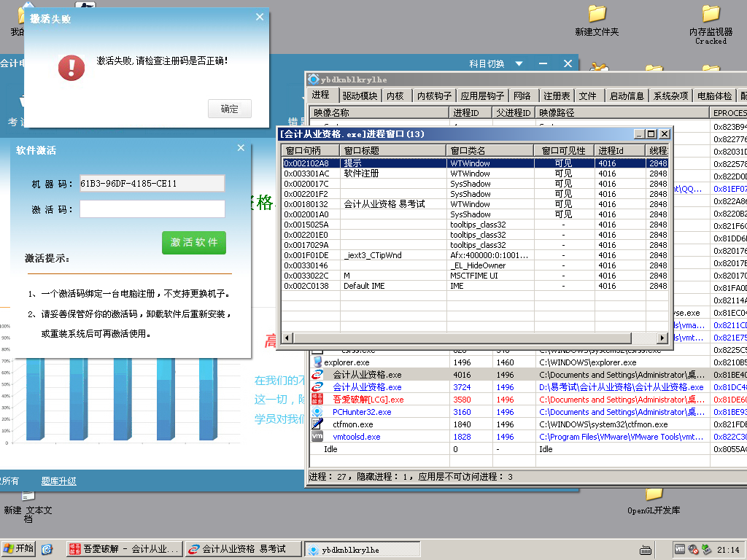This screenshot has height=560, width=747.
Task: Click the right arrow of horizontal scrollbar
Action: point(662,338)
